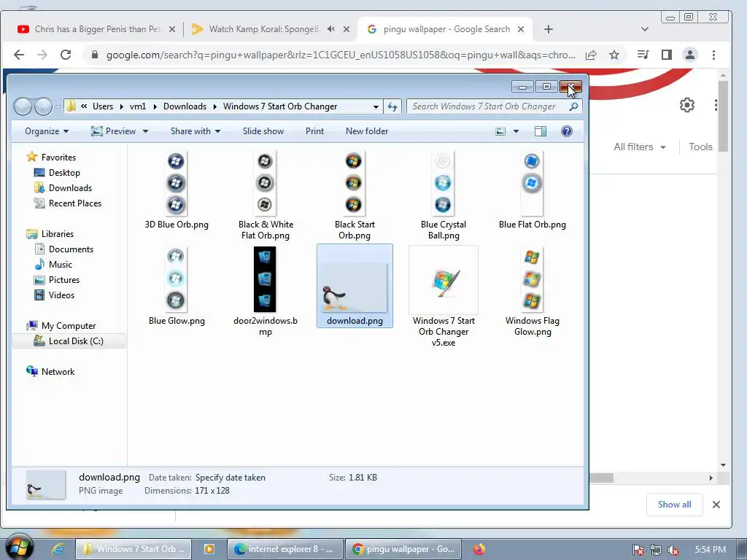Click the Preview button
The image size is (747, 560).
(x=113, y=131)
